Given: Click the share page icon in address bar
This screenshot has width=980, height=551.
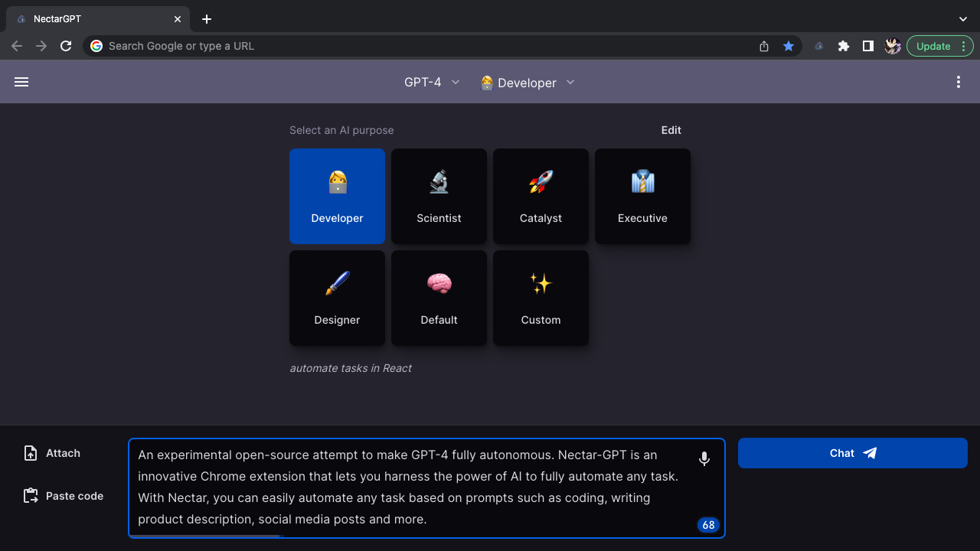Looking at the screenshot, I should tap(764, 46).
